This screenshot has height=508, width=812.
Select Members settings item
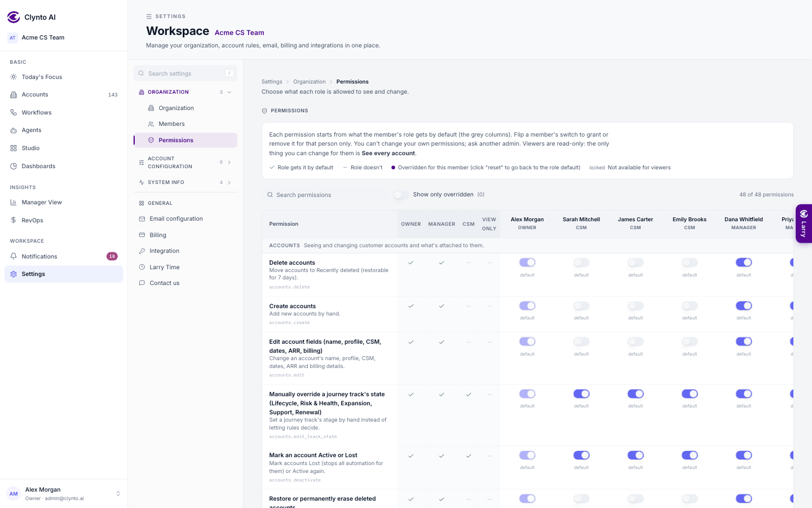coord(186,124)
